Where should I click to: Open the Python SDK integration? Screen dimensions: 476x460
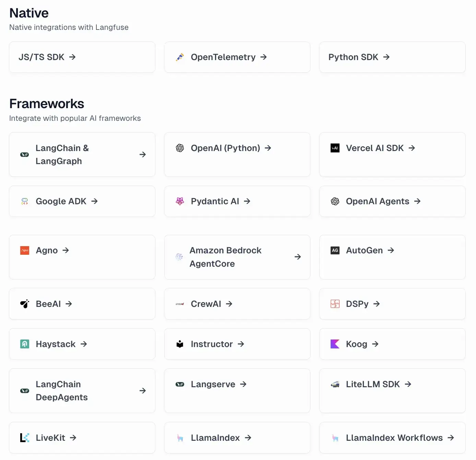tap(359, 57)
